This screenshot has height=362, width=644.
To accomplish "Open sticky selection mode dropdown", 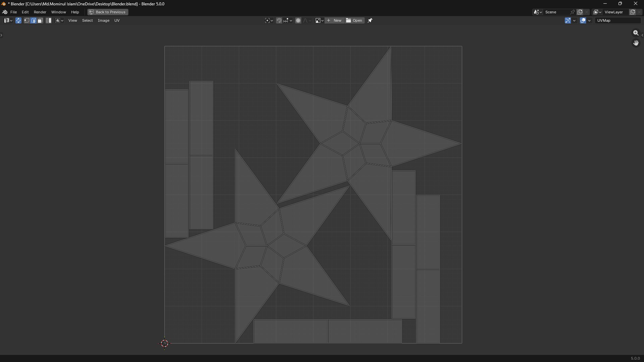I will pos(59,20).
